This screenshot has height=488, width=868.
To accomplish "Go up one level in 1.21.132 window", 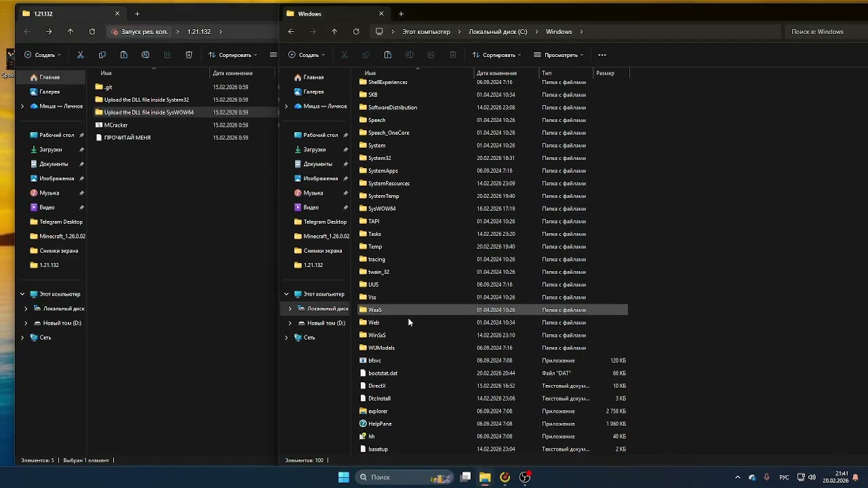I will pyautogui.click(x=71, y=31).
